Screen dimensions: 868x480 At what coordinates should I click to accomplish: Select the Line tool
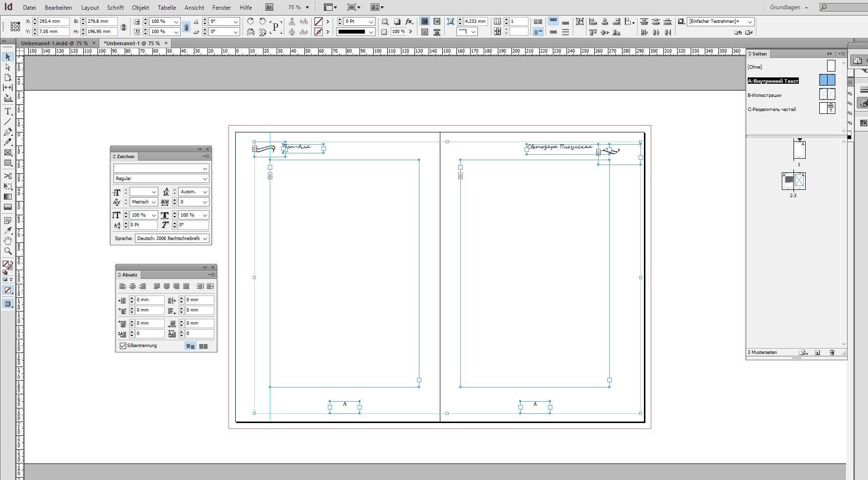[x=8, y=122]
